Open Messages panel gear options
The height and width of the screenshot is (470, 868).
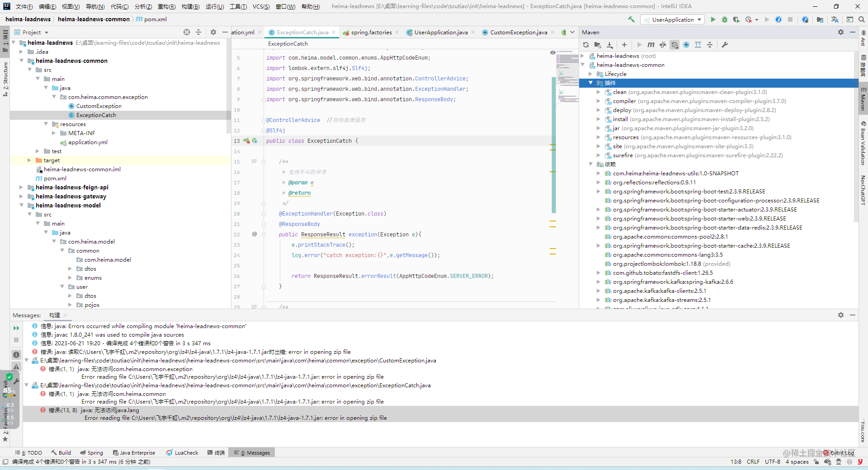(841, 315)
